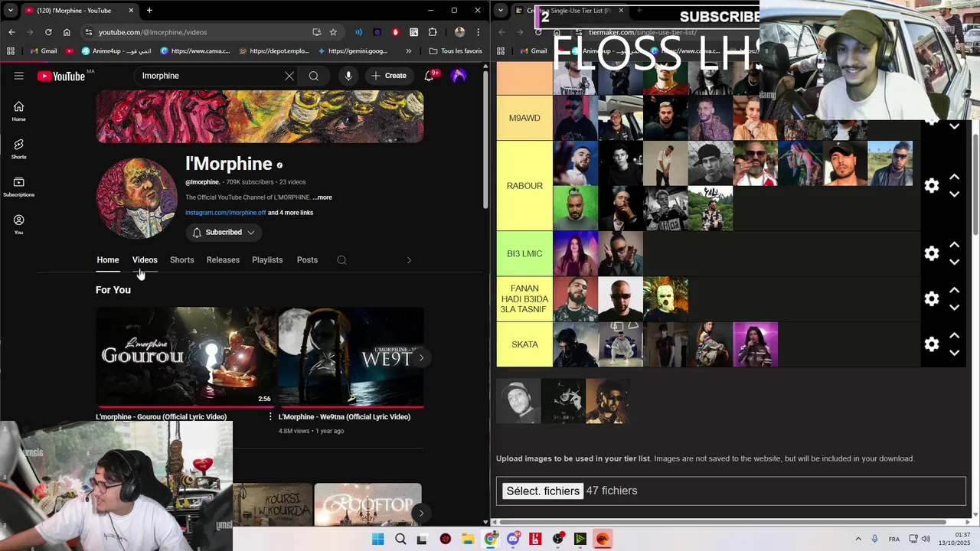Show hidden system tray icons
The height and width of the screenshot is (551, 980).
[857, 539]
